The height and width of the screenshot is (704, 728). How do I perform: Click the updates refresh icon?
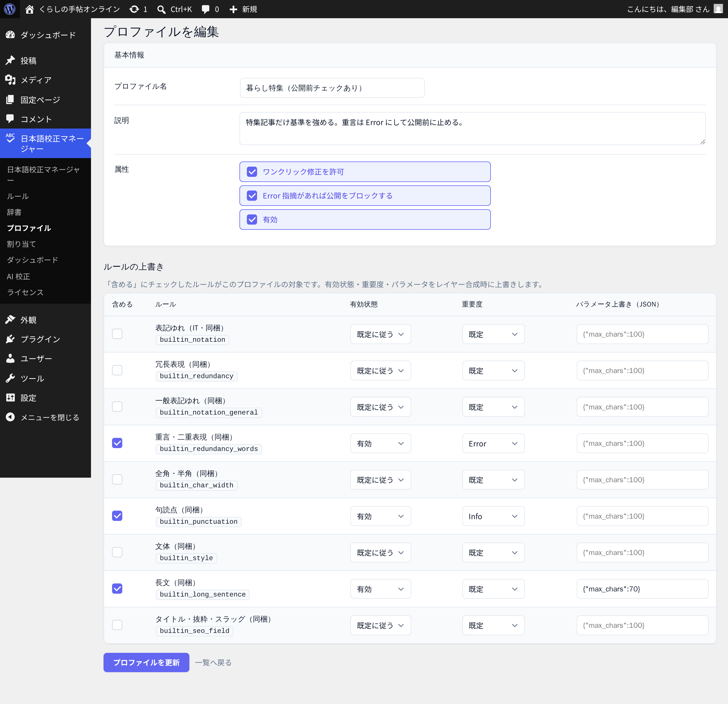pyautogui.click(x=134, y=9)
